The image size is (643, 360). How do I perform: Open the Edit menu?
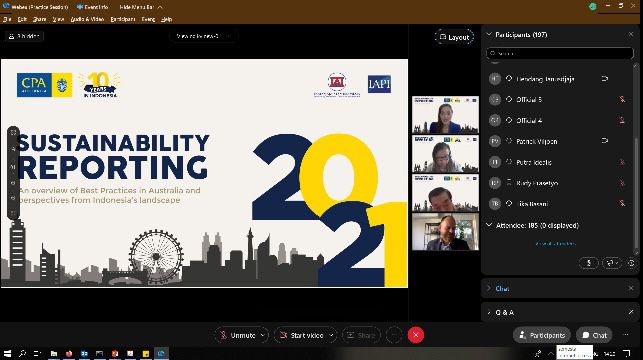[22, 19]
